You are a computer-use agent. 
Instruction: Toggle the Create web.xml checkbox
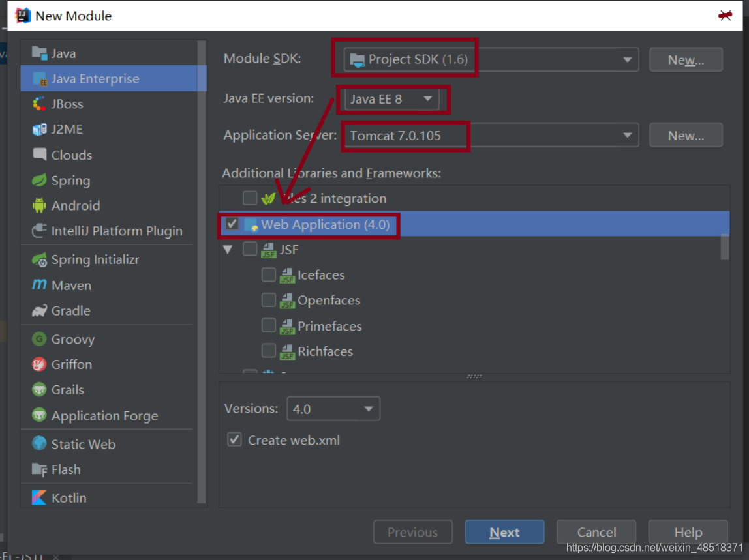click(x=234, y=439)
